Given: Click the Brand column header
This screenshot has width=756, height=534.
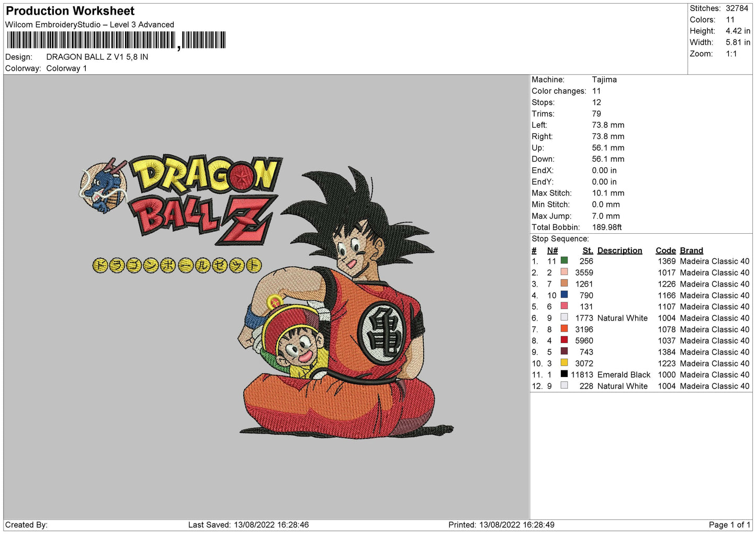Looking at the screenshot, I should coord(691,251).
